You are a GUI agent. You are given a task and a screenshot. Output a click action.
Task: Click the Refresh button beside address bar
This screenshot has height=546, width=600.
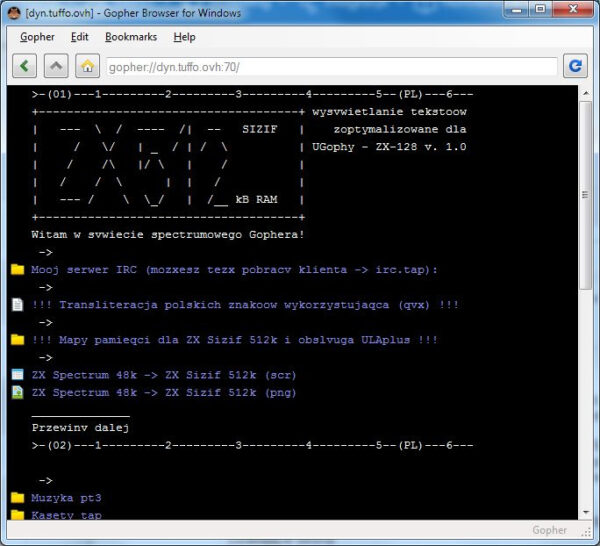point(575,67)
